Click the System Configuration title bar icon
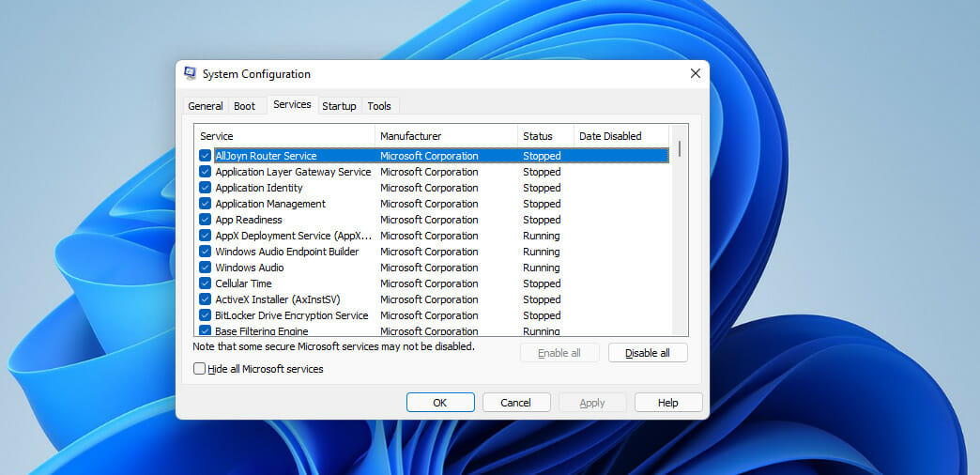The image size is (980, 475). [190, 74]
